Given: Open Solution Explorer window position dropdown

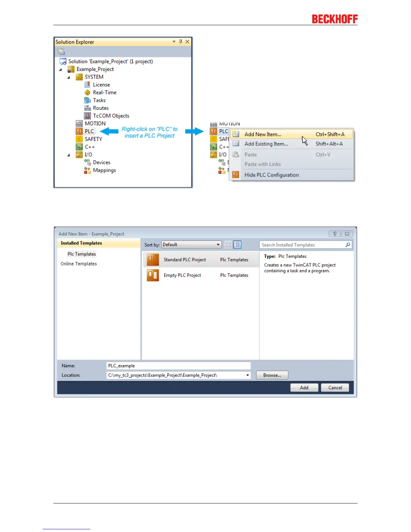Looking at the screenshot, I should pyautogui.click(x=174, y=42).
